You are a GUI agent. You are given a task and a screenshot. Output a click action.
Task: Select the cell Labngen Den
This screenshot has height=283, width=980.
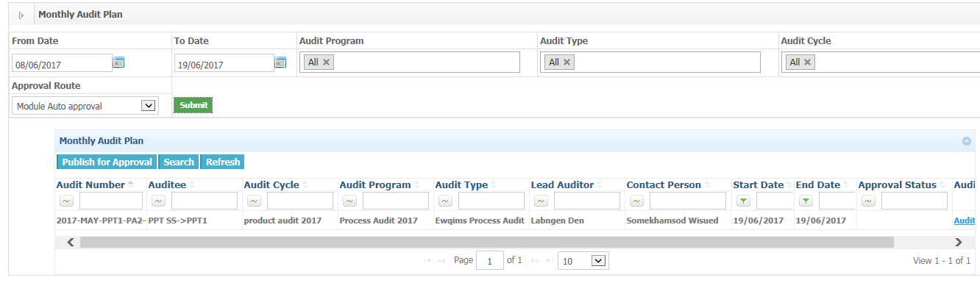(577, 221)
